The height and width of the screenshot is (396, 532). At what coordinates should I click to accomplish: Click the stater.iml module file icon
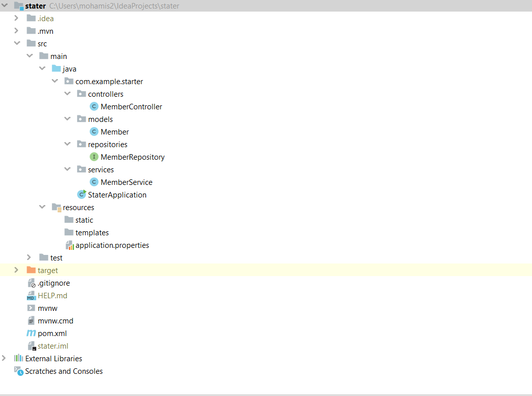32,346
